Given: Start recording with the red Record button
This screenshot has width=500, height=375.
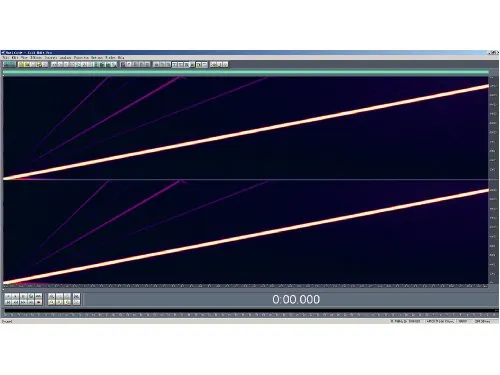Looking at the screenshot, I should coord(38,302).
